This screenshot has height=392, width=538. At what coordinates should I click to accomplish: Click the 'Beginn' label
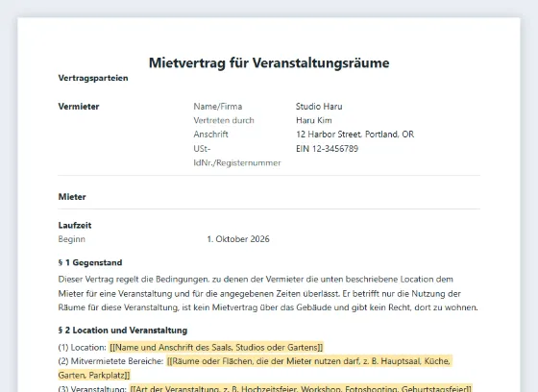coord(72,239)
